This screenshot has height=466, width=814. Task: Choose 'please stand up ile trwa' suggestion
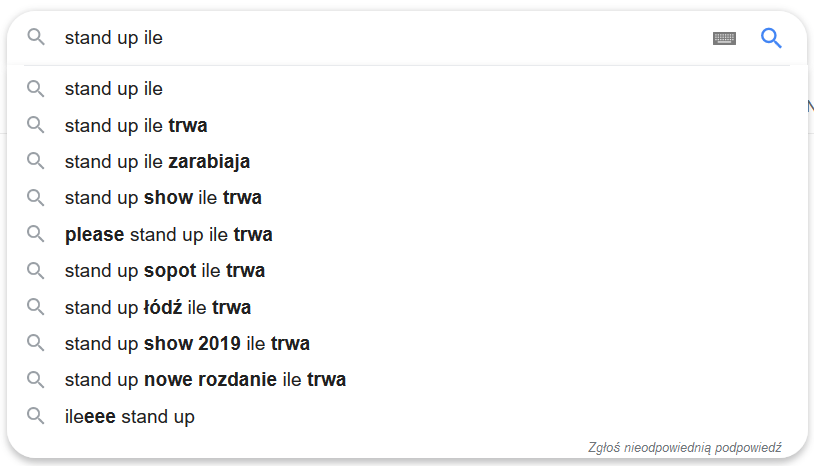pyautogui.click(x=168, y=235)
